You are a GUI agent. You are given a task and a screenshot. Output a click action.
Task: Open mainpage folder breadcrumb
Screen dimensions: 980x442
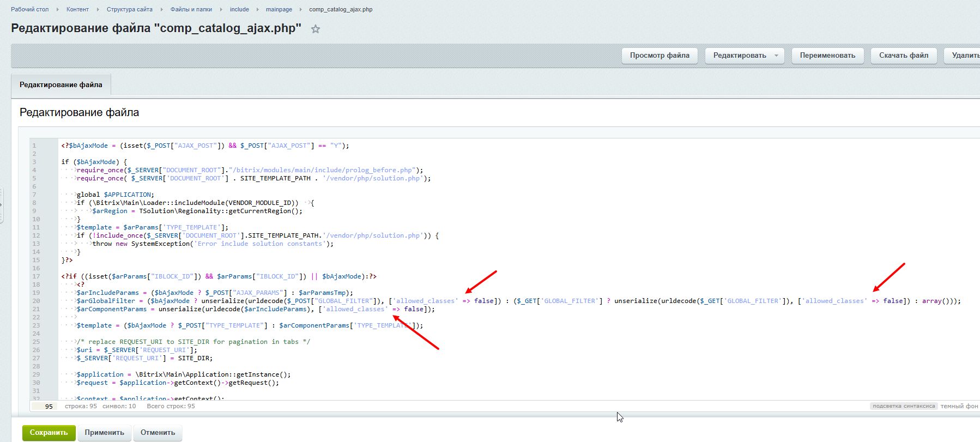[x=279, y=9]
